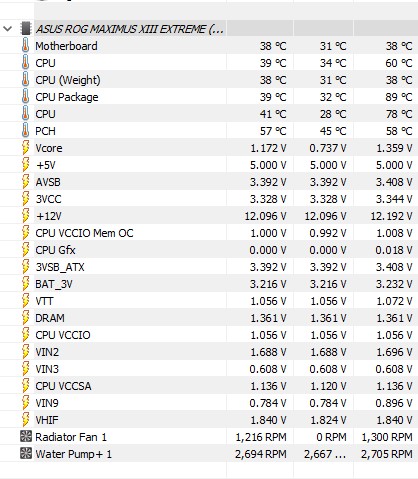Click the lightning icon beside +5V
This screenshot has width=418, height=479.
pyautogui.click(x=25, y=165)
